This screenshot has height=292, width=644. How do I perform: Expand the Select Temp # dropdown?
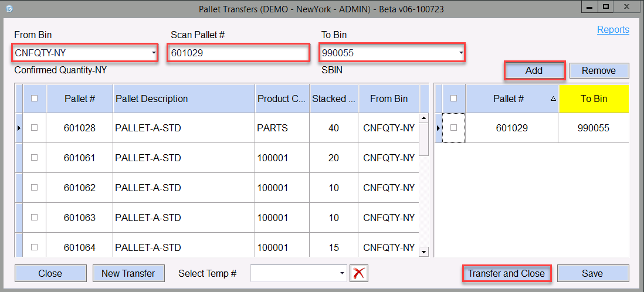coord(342,273)
